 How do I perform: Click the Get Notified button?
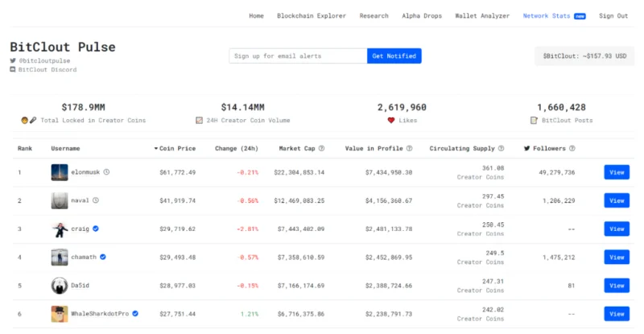[394, 56]
